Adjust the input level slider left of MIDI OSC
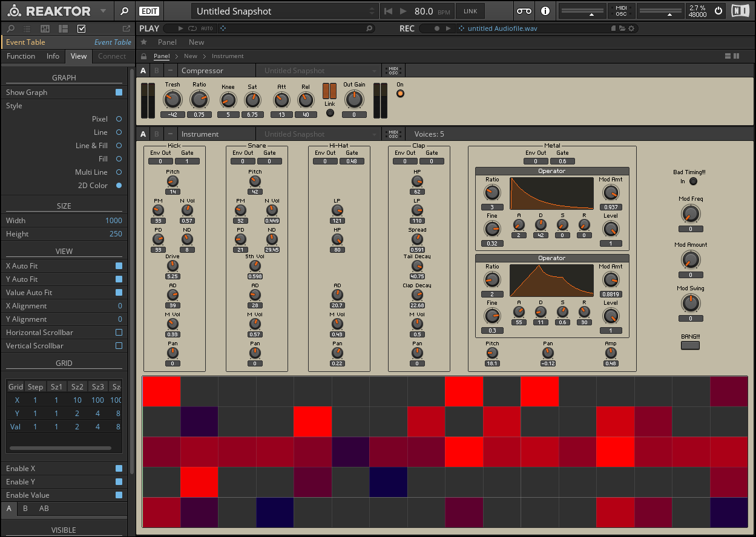This screenshot has height=537, width=756. coord(582,11)
